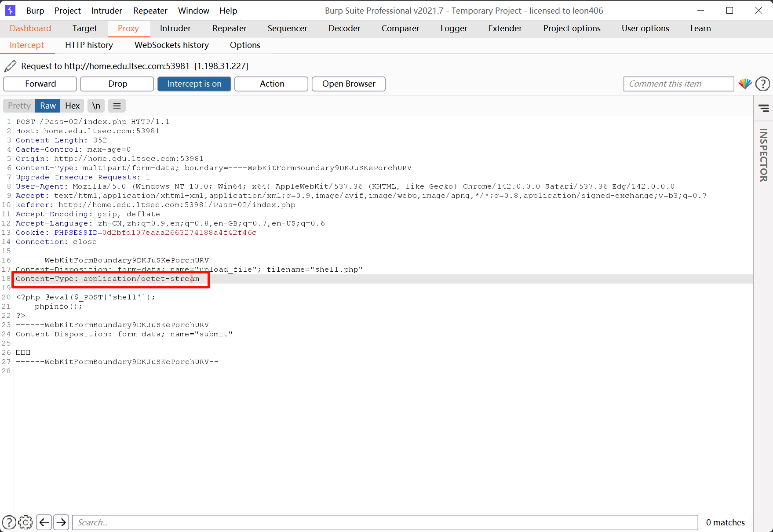Switch to the Target tab
This screenshot has height=532, width=773.
click(x=85, y=28)
